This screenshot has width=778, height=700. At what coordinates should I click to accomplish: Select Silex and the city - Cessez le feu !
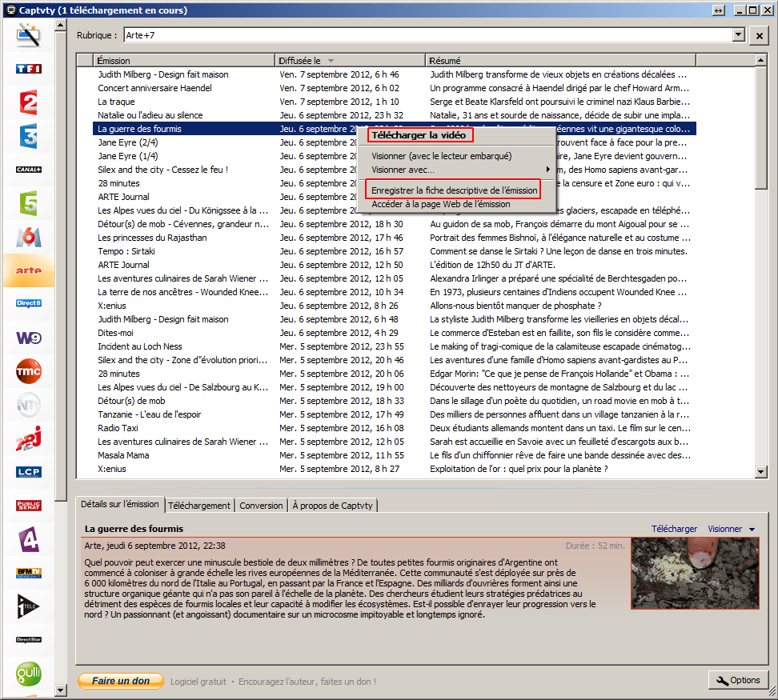394,170
